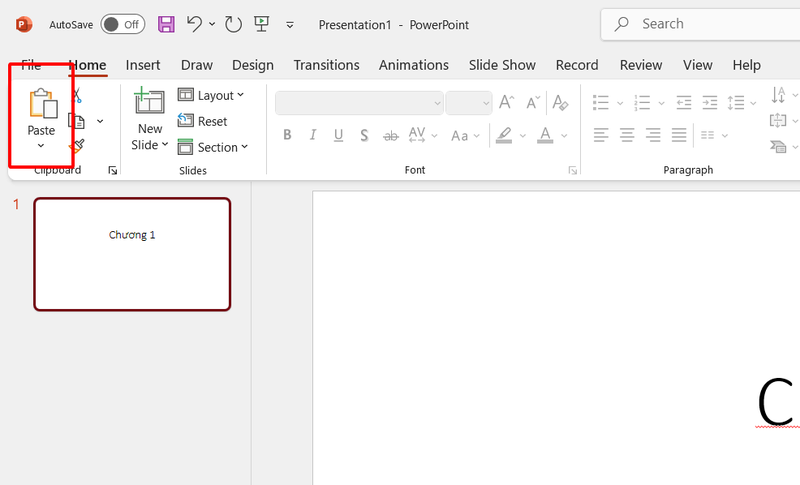Toggle Underline formatting
Viewport: 800px width, 485px height.
click(x=338, y=135)
